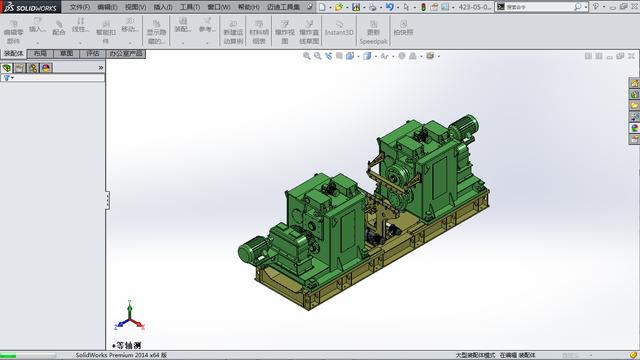Click the Open file folder icon
640x360 pixels.
tap(339, 7)
